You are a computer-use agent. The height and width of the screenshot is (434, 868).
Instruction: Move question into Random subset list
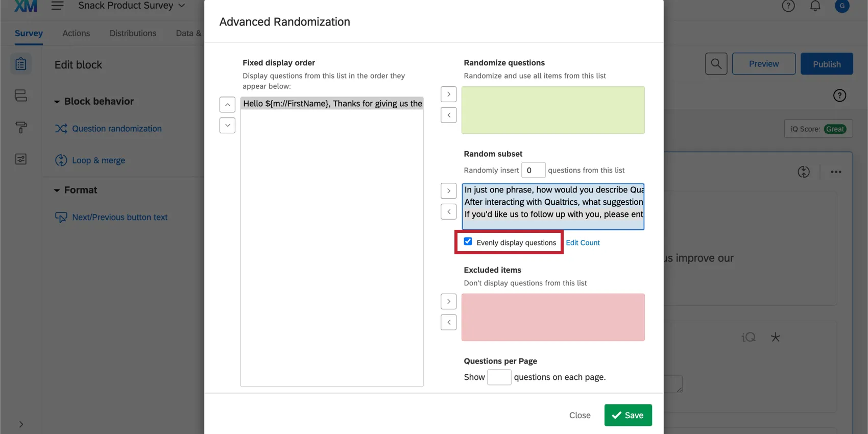448,191
